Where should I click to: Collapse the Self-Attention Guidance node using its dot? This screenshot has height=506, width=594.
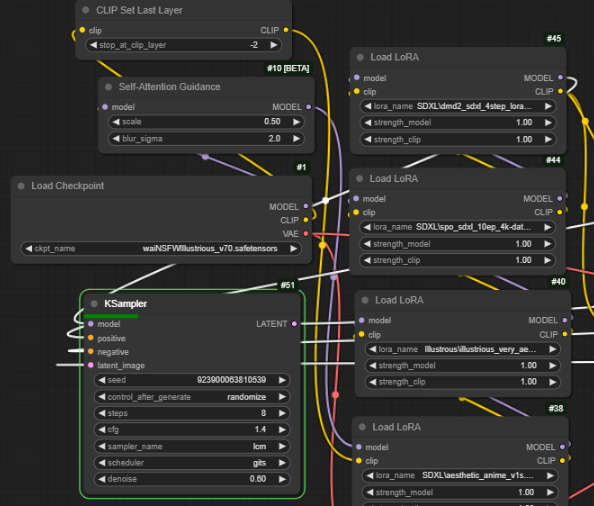click(x=108, y=87)
